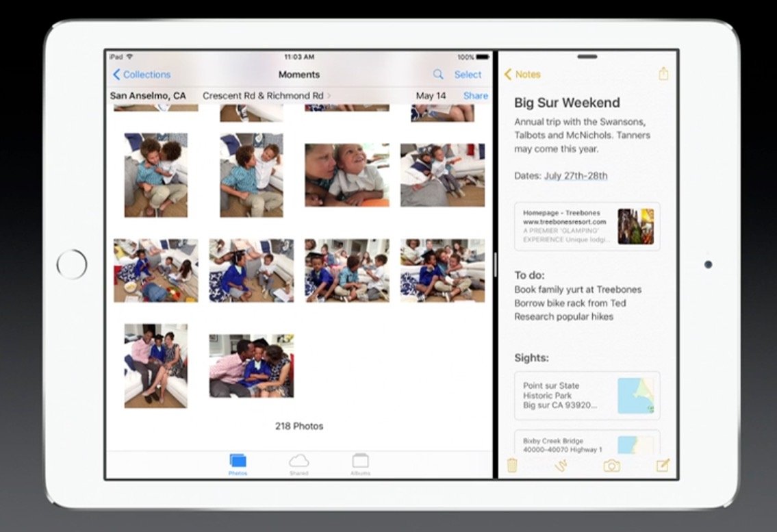
Task: Tap the Wi-Fi icon in the status bar
Action: click(x=130, y=57)
